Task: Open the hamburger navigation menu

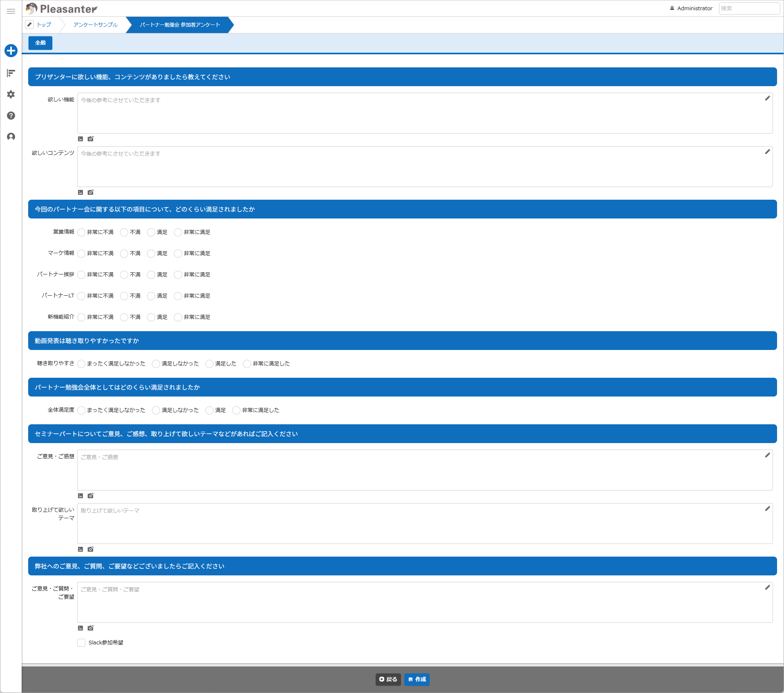Action: coord(11,11)
